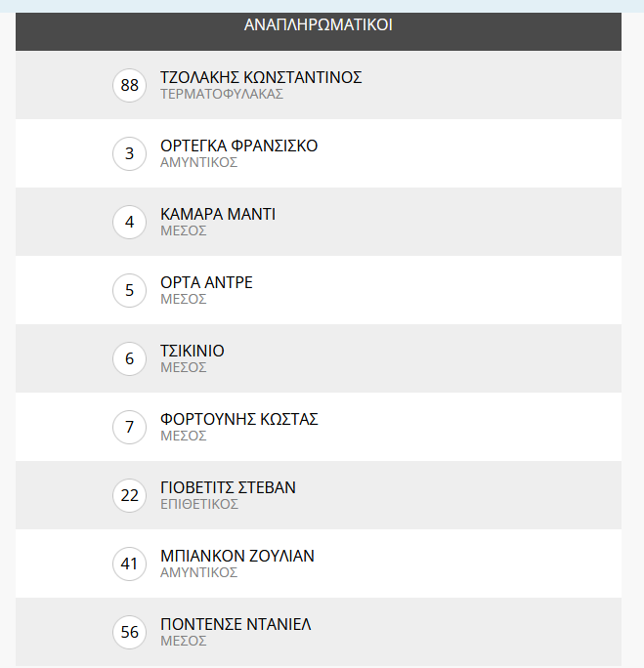Select player ΓΙΟΒΕΤΙΤΣ ΣΤΕΒΑΝ
The image size is (644, 668).
click(228, 487)
